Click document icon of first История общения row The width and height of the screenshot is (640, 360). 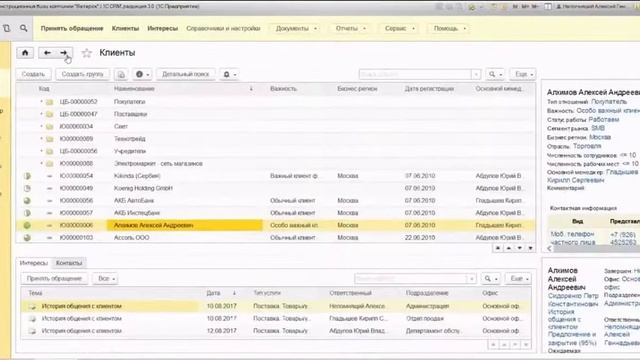coord(32,306)
